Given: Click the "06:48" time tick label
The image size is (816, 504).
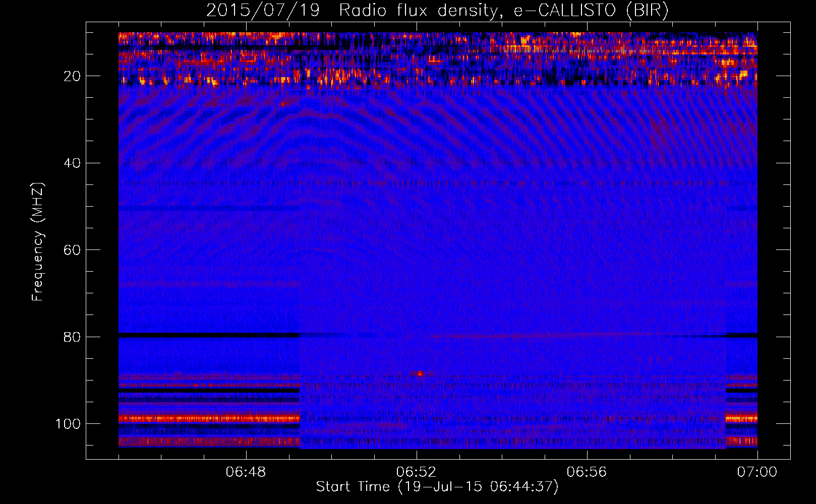Looking at the screenshot, I should point(246,472).
